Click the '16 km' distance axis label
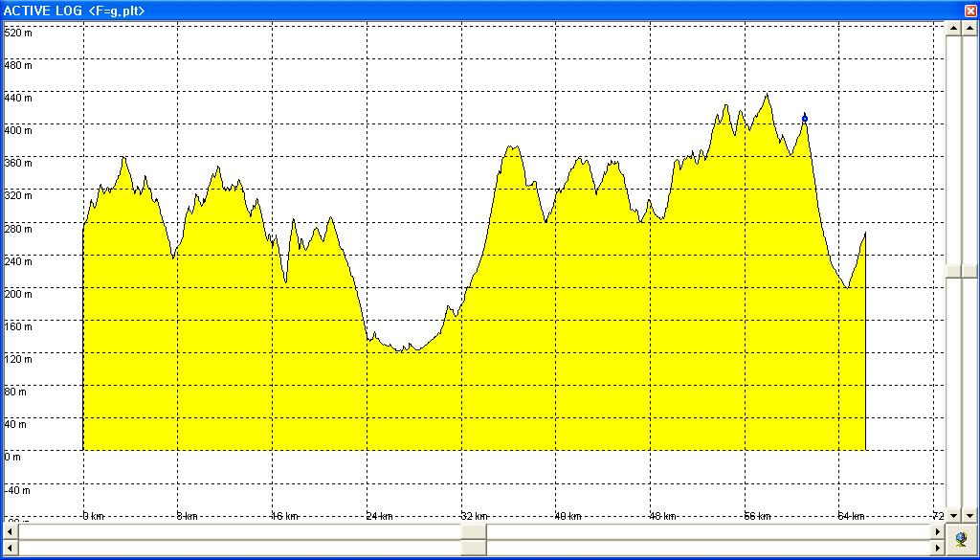 [x=284, y=516]
